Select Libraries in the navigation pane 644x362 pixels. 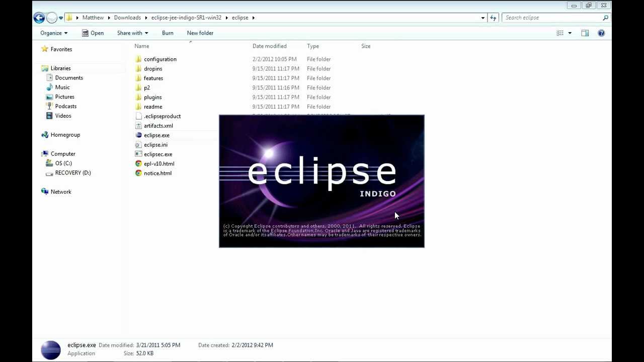[x=60, y=68]
